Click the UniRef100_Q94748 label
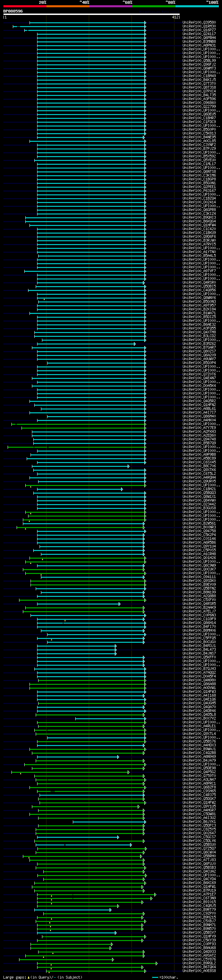The width and height of the screenshot is (222, 980). pos(199,439)
